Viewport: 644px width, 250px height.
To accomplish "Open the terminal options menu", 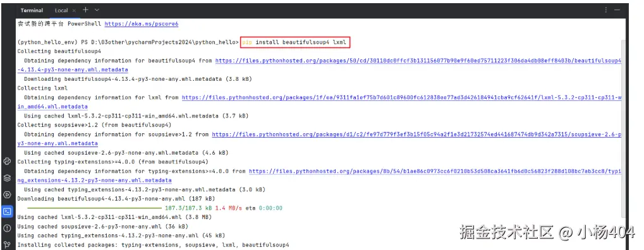I will click(x=606, y=10).
